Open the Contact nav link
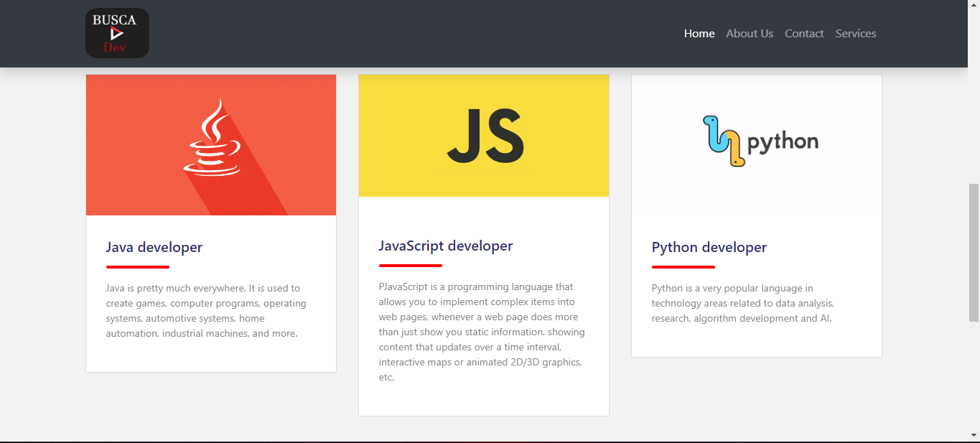 pos(804,34)
